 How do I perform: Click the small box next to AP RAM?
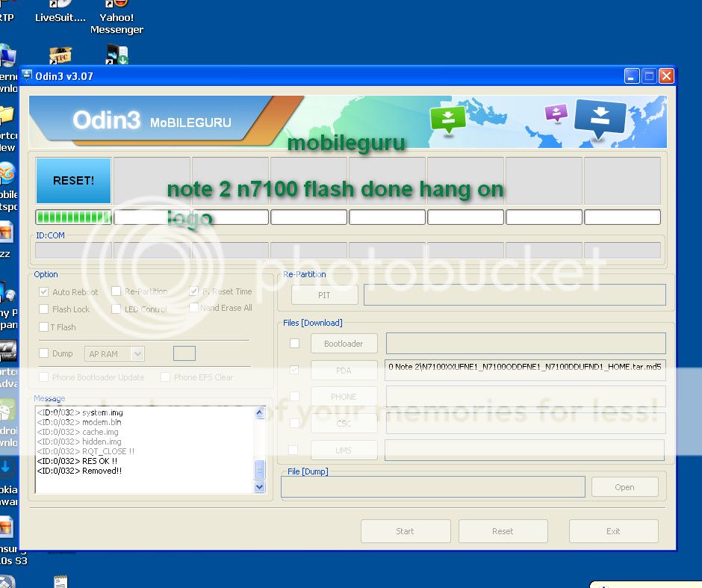click(x=184, y=353)
